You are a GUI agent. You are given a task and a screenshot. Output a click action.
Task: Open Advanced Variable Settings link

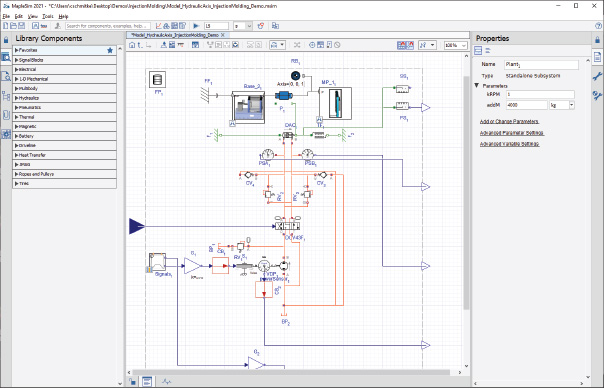(x=509, y=144)
